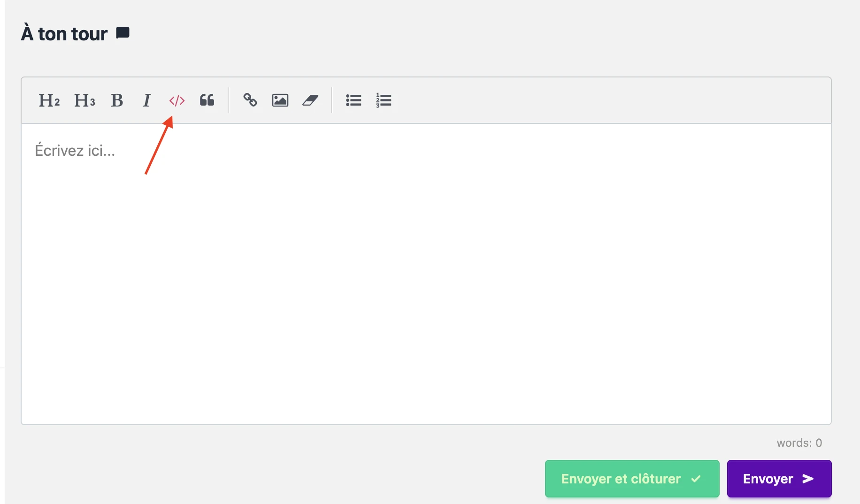Click the chat bubble icon beside 'À ton tour'
Viewport: 860px width, 504px height.
coord(123,33)
